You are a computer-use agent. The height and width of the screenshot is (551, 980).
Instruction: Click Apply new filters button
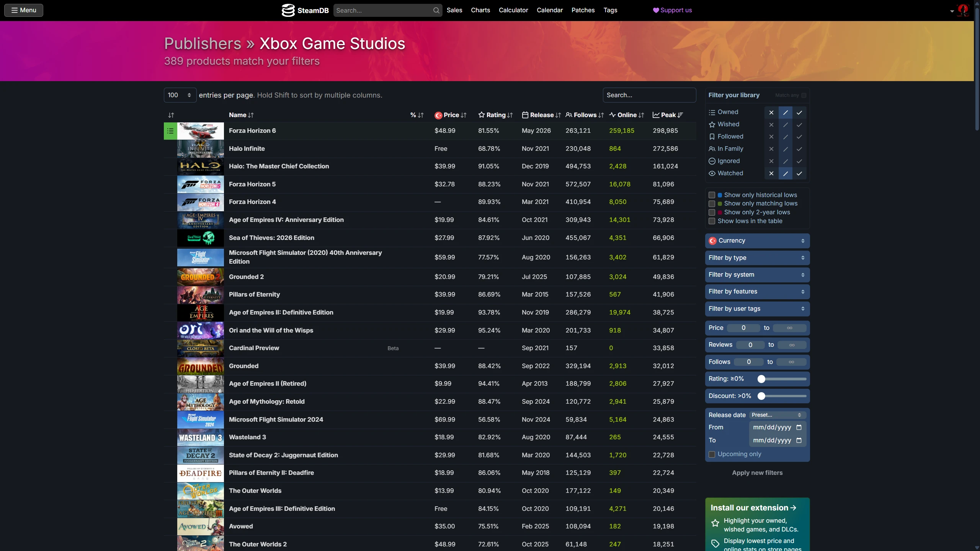(x=757, y=473)
